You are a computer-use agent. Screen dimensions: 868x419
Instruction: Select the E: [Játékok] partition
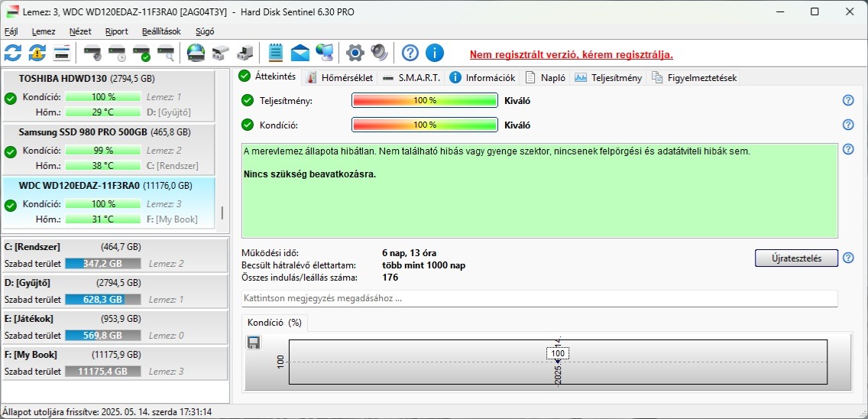pos(115,327)
